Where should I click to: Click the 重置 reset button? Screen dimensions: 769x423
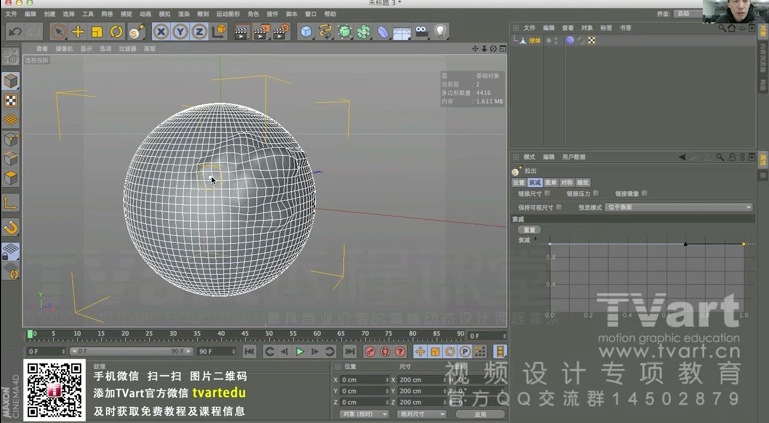pyautogui.click(x=530, y=229)
